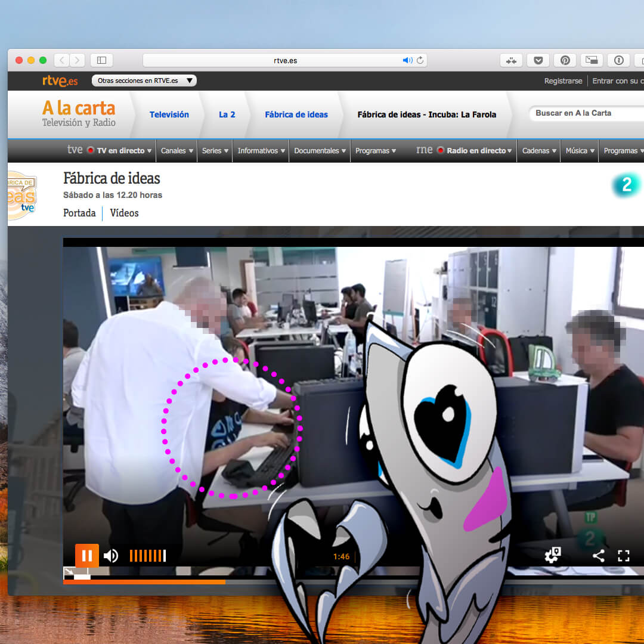Click the Buscar en A la Carta field
Viewport: 644px width, 644px height.
[x=587, y=113]
